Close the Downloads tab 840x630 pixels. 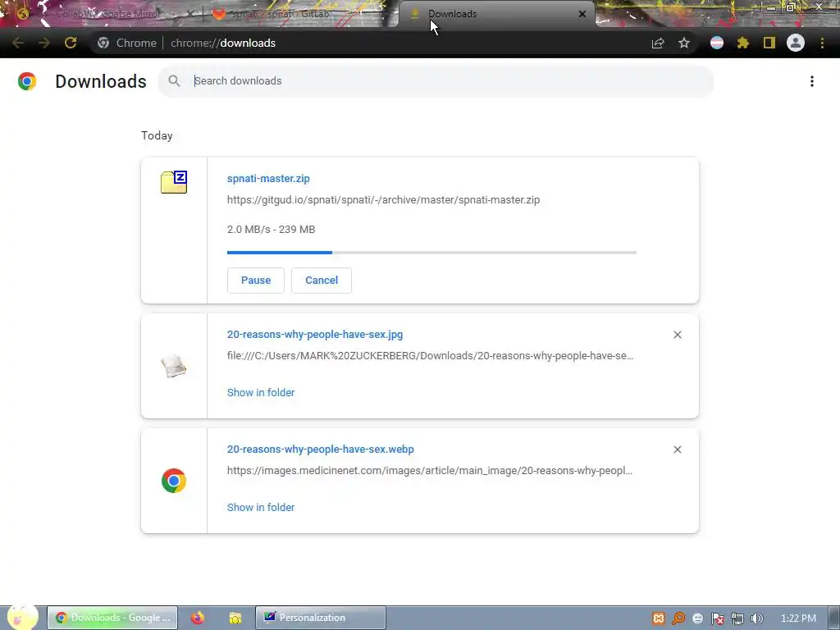coord(582,14)
